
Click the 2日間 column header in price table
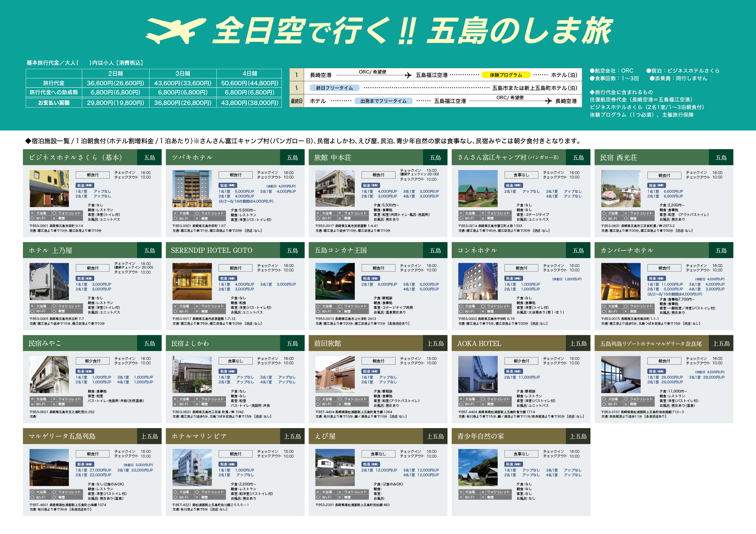[115, 73]
